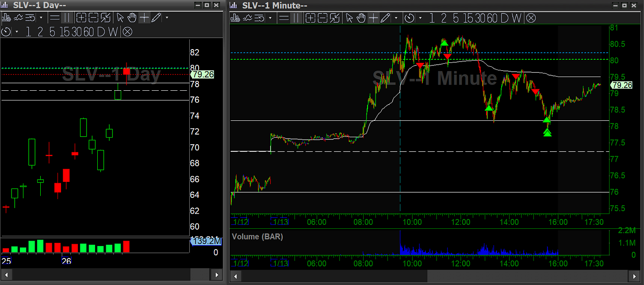Choose the D daily interval in 1 Day window
This screenshot has width=644, height=285.
point(101,31)
